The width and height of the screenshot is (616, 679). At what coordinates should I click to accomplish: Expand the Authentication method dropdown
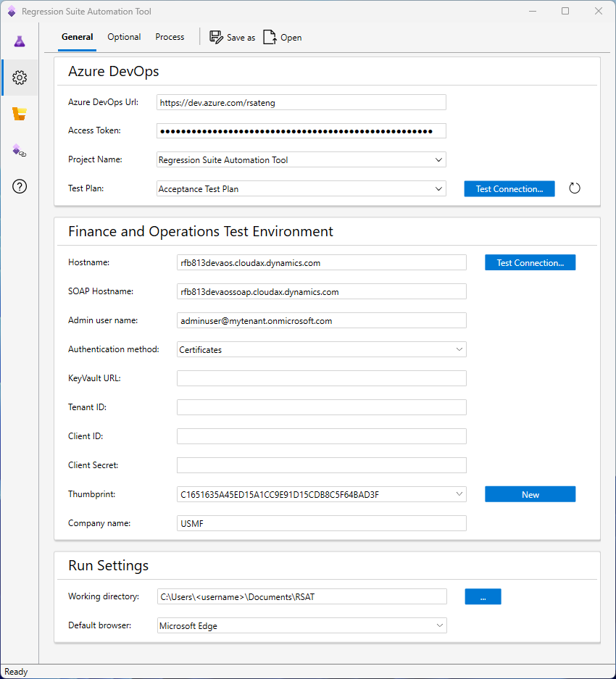point(459,349)
